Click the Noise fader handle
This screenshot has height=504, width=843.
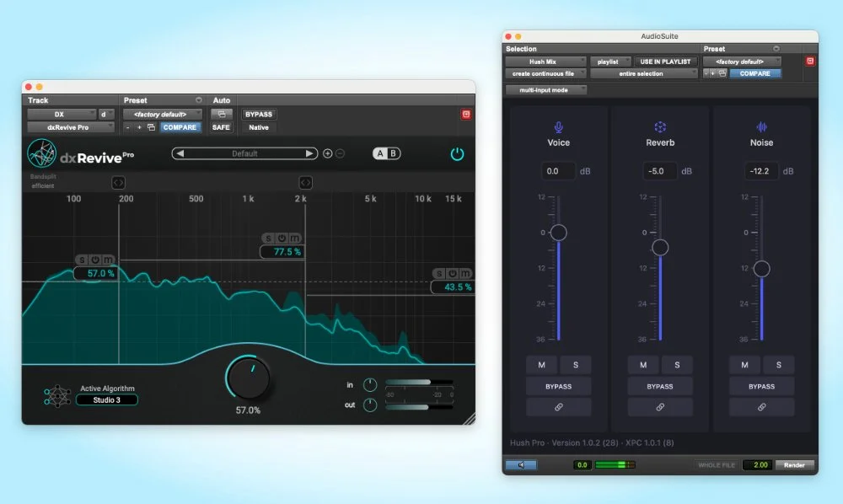click(x=761, y=269)
